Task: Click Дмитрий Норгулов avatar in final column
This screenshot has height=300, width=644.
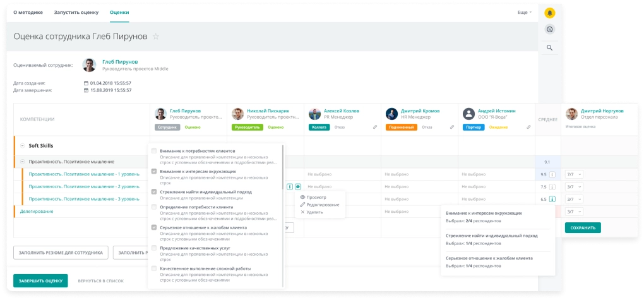Action: (571, 114)
